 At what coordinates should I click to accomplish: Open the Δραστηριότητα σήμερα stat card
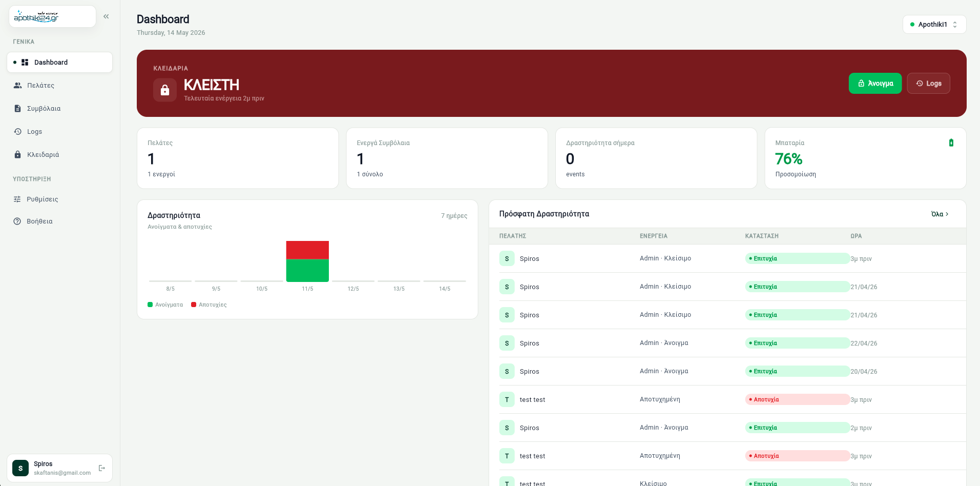656,158
